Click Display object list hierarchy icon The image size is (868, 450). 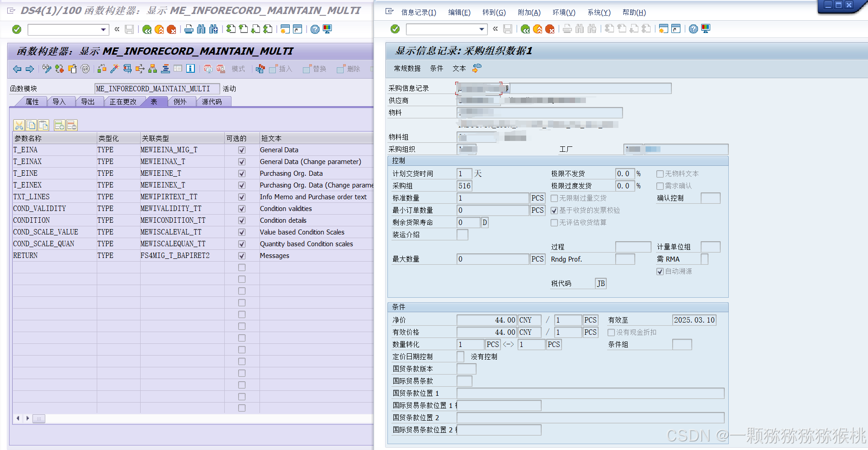(153, 69)
